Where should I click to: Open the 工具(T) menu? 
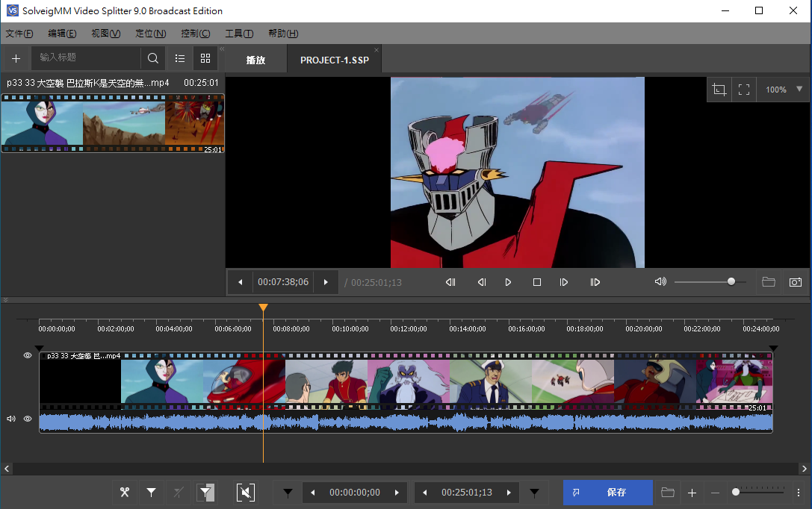[239, 34]
